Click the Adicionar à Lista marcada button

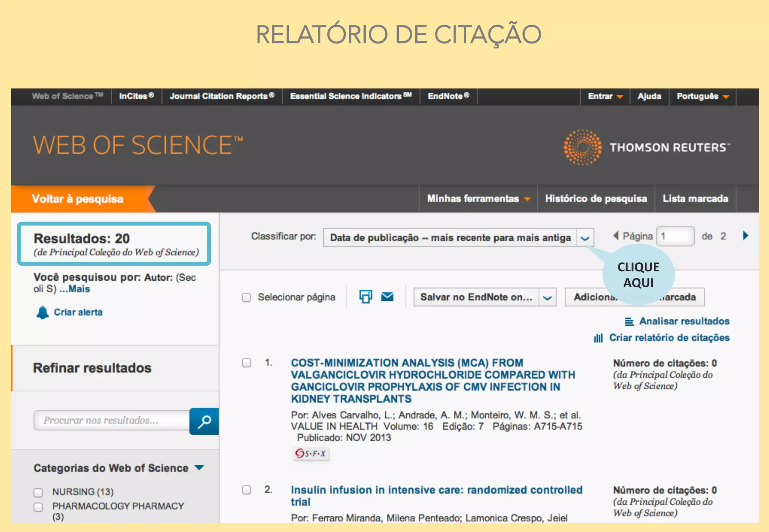point(635,297)
